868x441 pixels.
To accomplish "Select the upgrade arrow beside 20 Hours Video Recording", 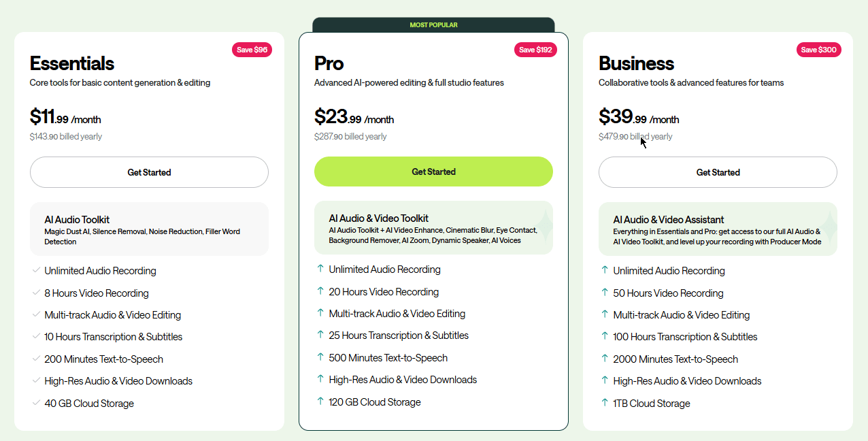I will [320, 291].
